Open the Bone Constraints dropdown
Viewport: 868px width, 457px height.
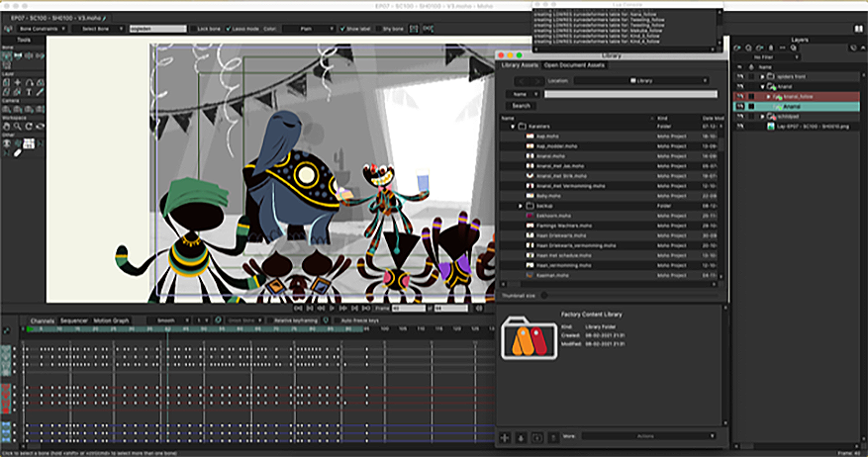(x=42, y=29)
